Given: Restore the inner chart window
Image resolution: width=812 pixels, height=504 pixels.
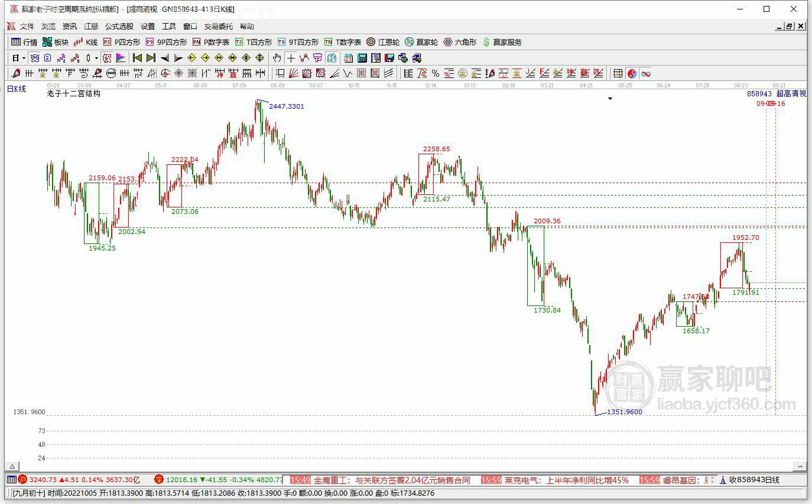Looking at the screenshot, I should (790, 26).
